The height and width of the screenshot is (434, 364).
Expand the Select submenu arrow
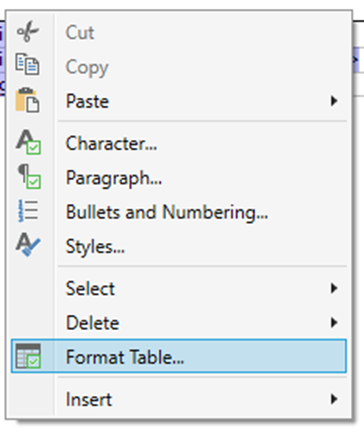(334, 288)
